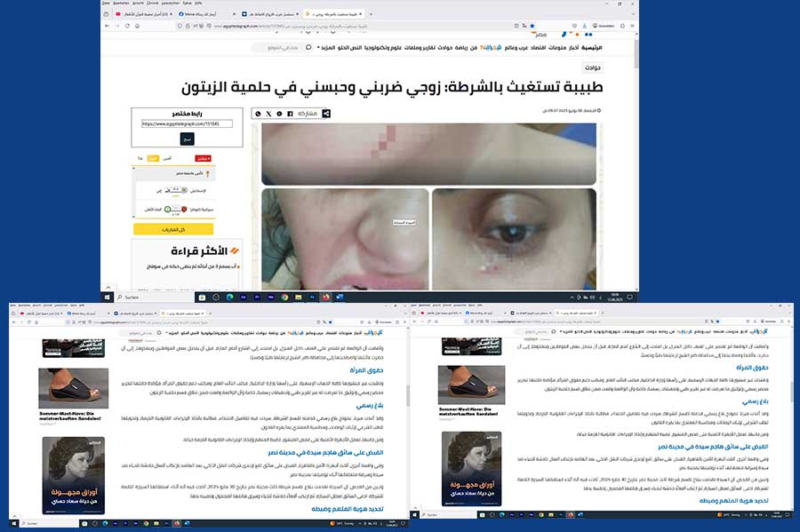Open File Explorer from top window taskbar
The height and width of the screenshot is (532, 800).
click(299, 297)
